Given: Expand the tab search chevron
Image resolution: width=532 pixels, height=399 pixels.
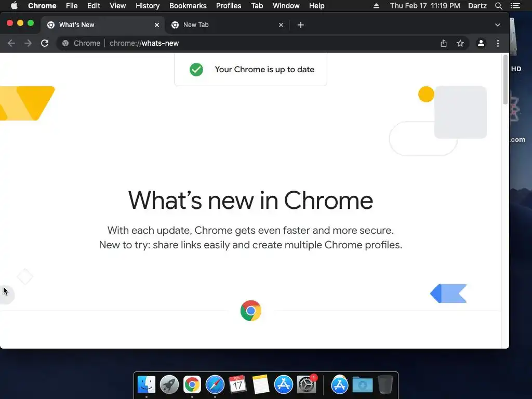Looking at the screenshot, I should pos(497,25).
